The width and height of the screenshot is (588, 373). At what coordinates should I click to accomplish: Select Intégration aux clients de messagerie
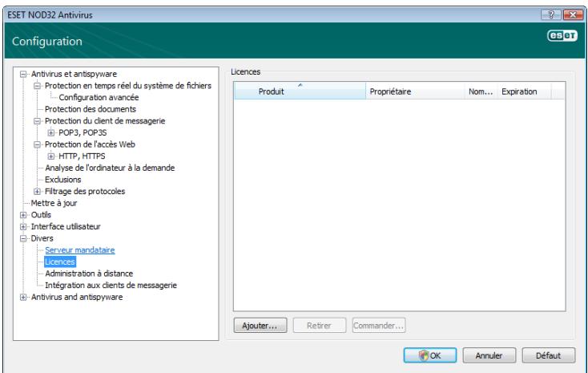111,285
